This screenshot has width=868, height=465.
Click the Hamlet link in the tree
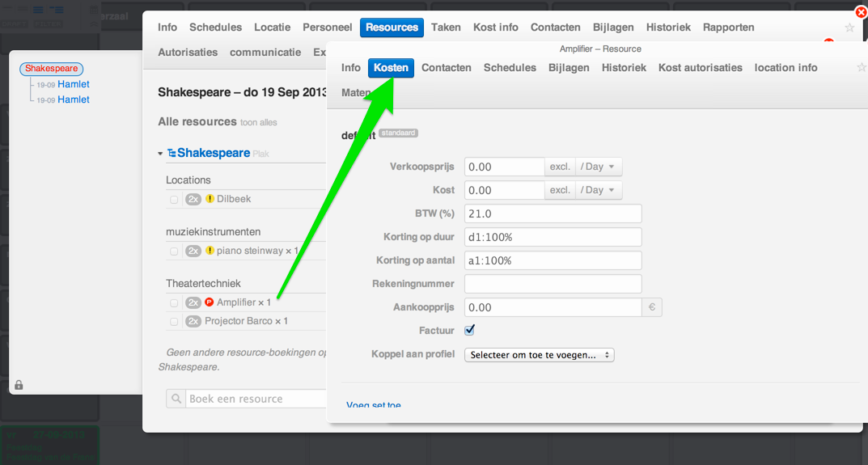point(73,84)
